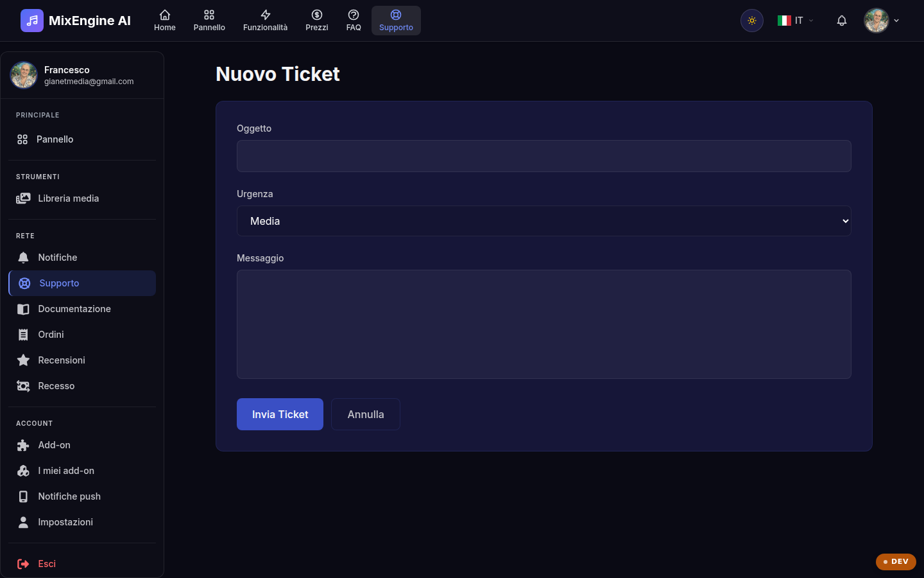Click the Documentazione book icon
The image size is (924, 578).
point(23,309)
